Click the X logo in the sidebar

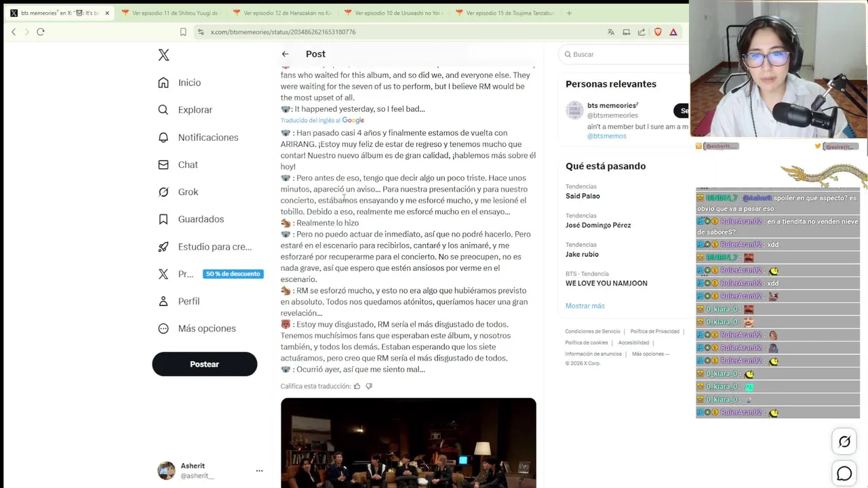pos(163,55)
